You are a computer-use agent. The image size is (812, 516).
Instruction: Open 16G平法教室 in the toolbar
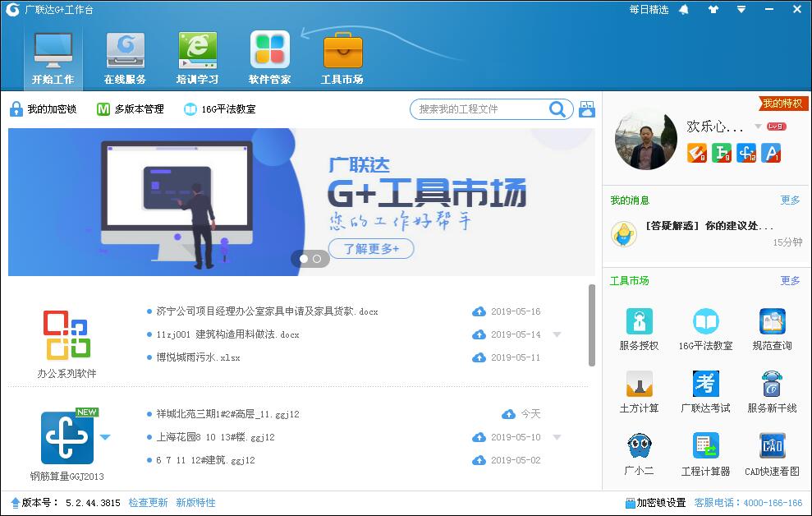[x=219, y=108]
